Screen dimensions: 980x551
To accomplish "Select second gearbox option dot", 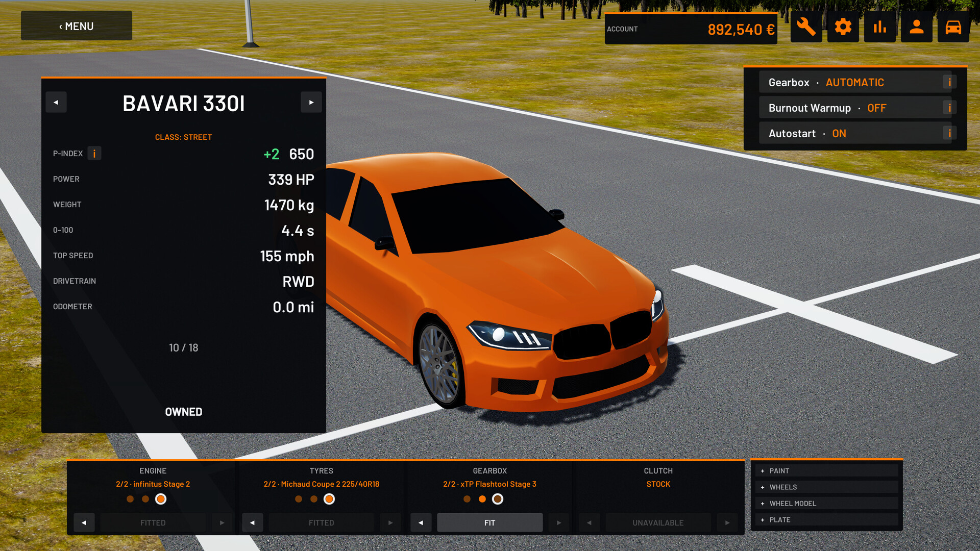I will tap(482, 499).
